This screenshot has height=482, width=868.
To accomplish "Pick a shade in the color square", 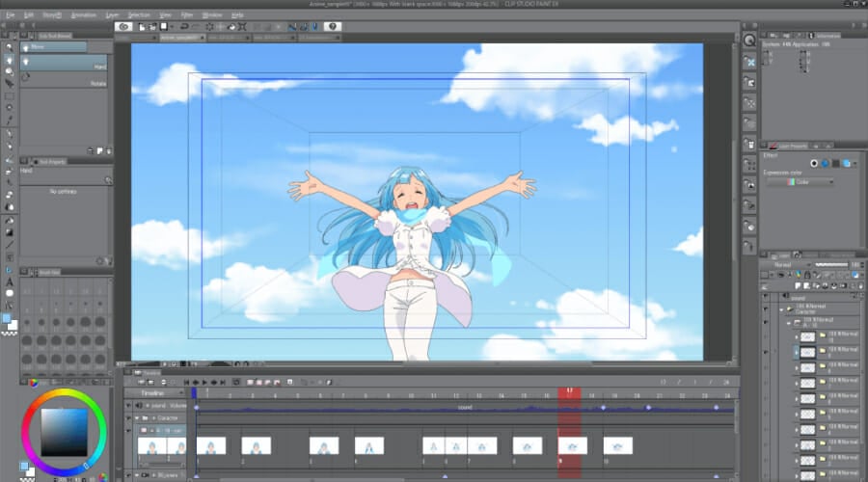I will click(x=65, y=432).
